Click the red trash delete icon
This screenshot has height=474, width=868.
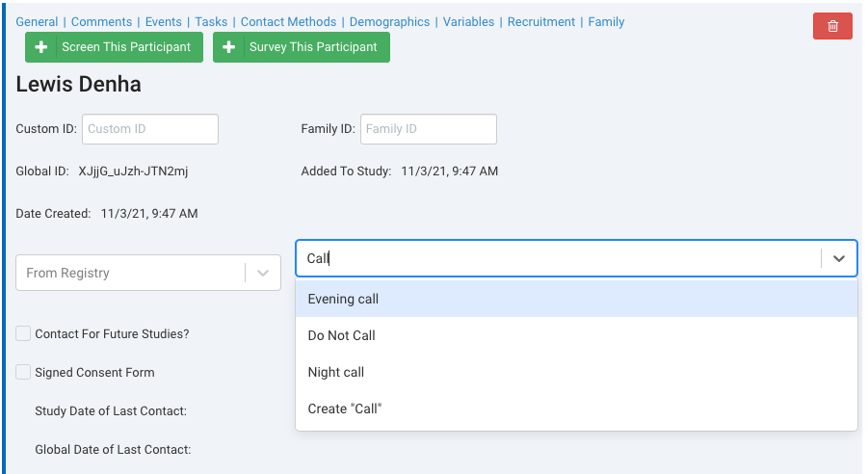pos(832,26)
